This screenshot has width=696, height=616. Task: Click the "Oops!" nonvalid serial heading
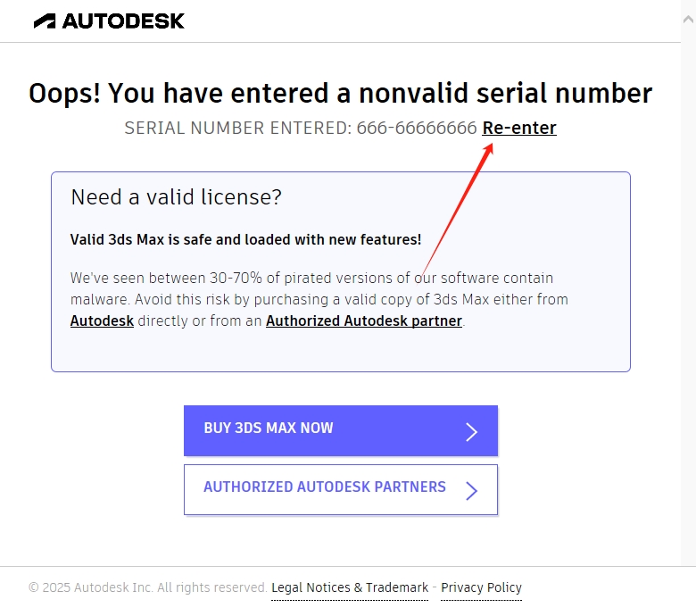click(340, 93)
